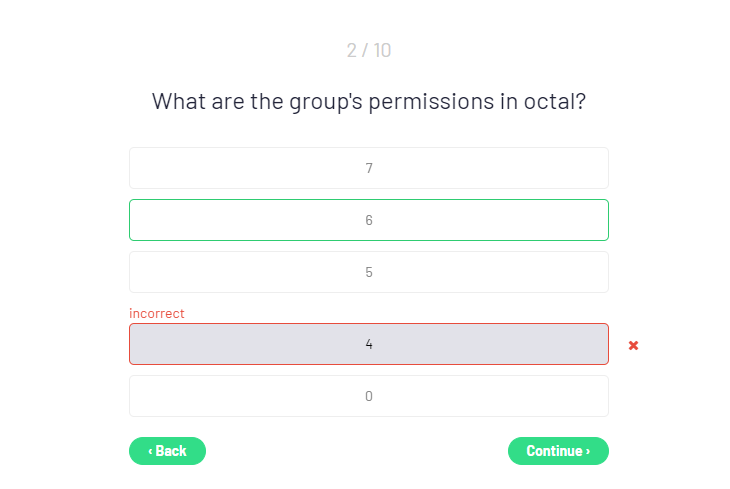Click the number 2 in progress counter
730x489 pixels.
click(x=352, y=50)
